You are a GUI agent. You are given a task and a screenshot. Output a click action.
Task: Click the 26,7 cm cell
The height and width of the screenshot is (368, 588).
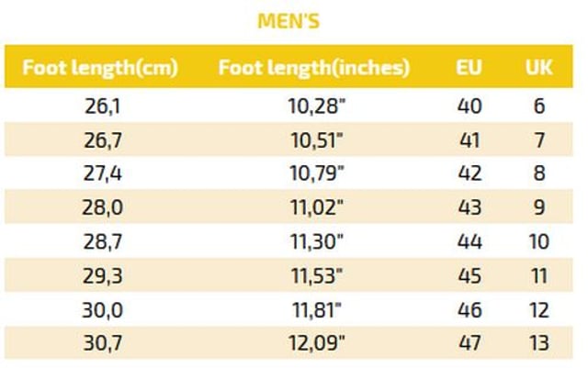coord(103,140)
